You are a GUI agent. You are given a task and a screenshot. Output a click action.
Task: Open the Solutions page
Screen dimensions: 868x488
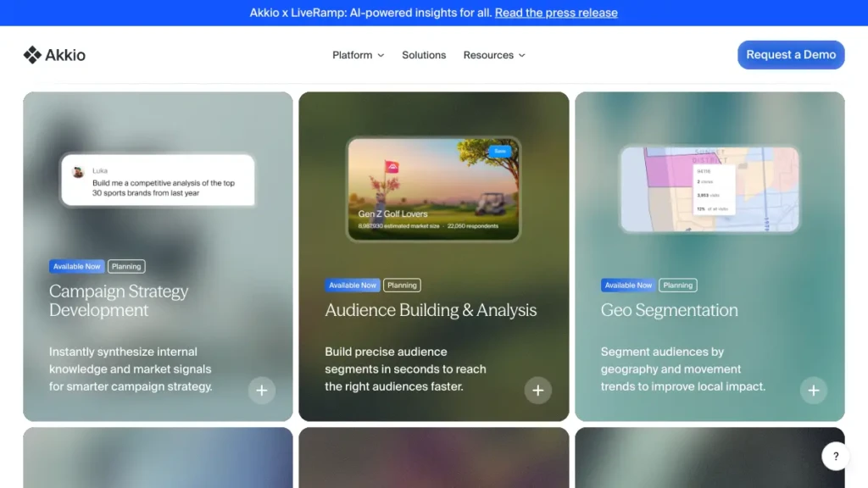[424, 55]
